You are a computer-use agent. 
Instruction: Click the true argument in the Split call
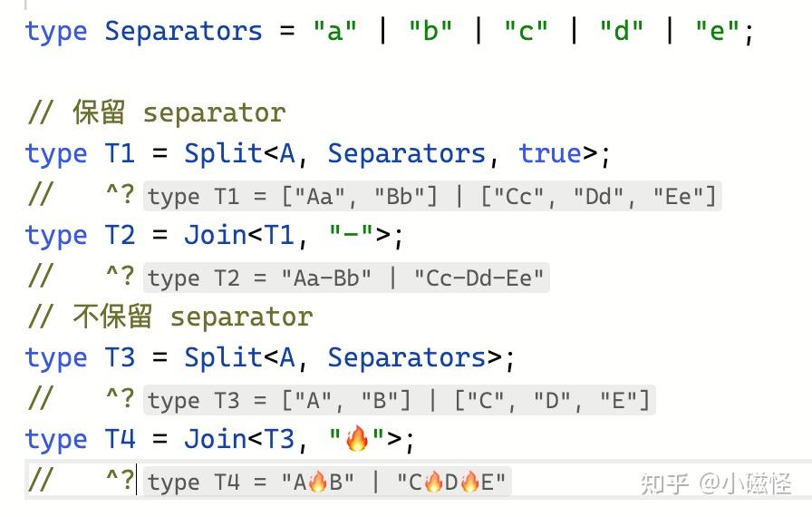click(549, 153)
